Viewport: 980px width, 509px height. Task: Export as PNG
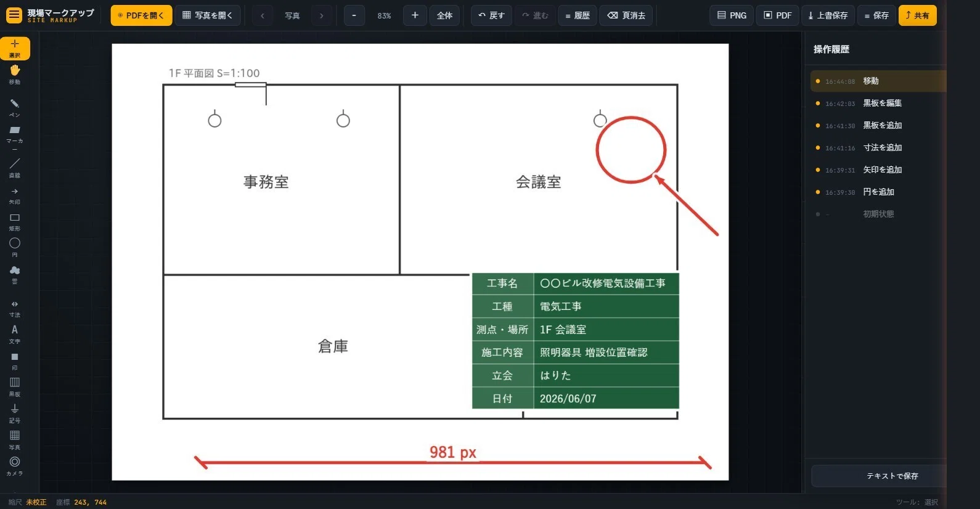[x=732, y=15]
